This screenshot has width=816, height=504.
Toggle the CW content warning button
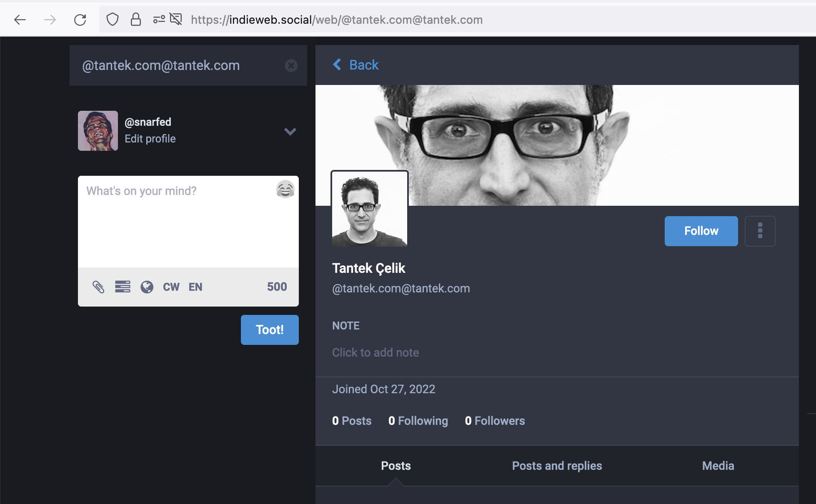click(x=171, y=287)
